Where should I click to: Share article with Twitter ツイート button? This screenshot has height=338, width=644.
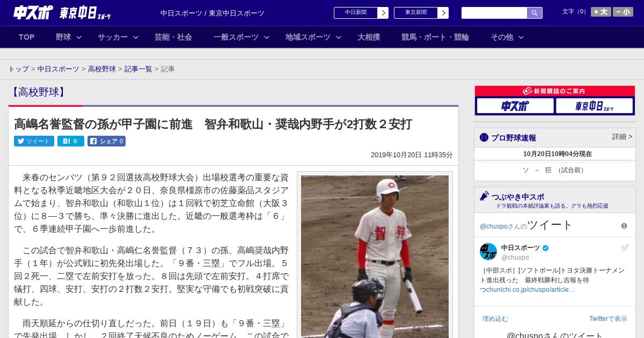[x=34, y=141]
